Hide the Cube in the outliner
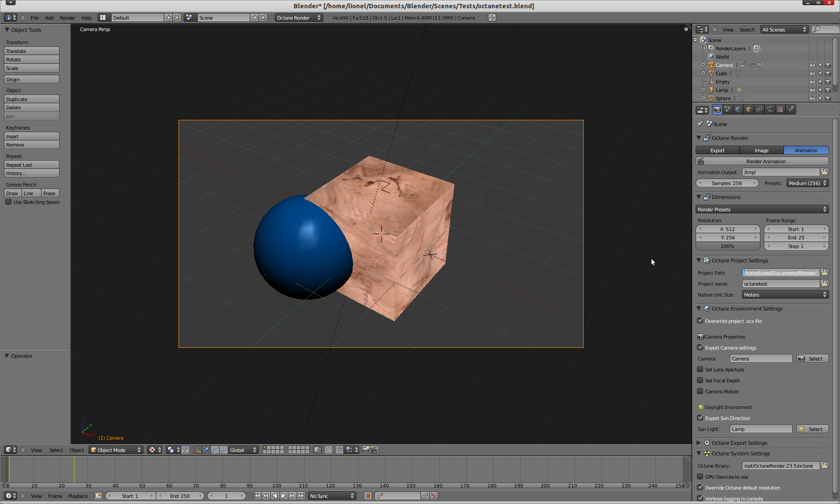 coord(812,73)
